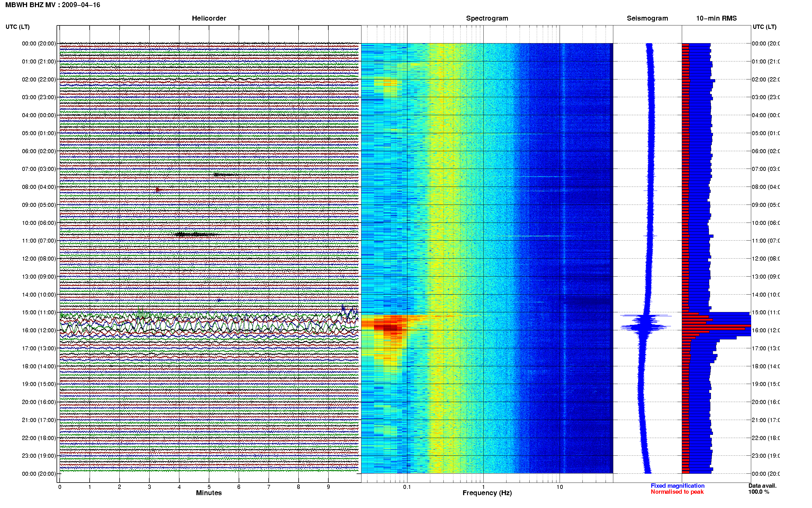Click the left bottom '00:00 (20:00)' time label

pos(39,474)
